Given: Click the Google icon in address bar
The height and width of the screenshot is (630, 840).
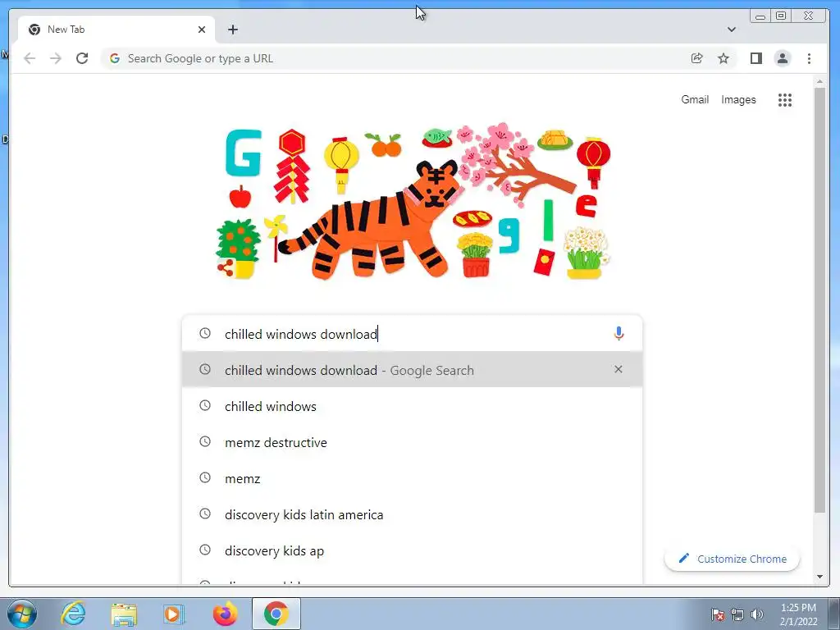Looking at the screenshot, I should click(x=115, y=58).
